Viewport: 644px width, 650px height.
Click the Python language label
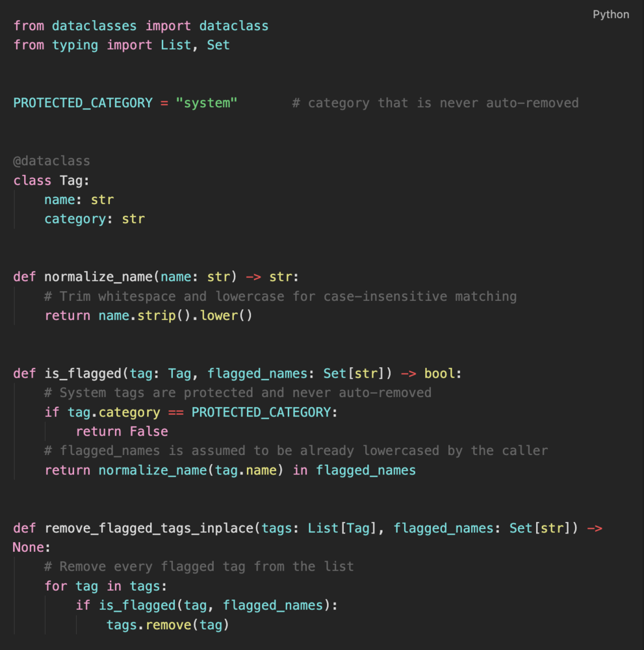click(610, 14)
